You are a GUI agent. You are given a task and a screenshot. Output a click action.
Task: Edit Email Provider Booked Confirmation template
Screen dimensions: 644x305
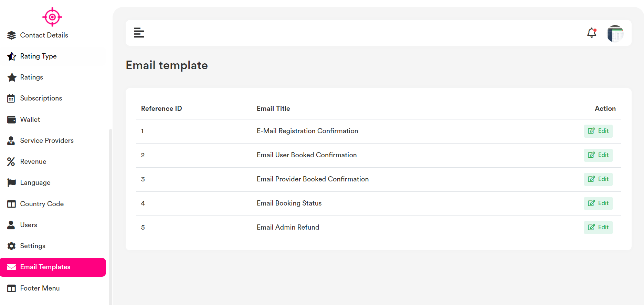[x=598, y=179]
